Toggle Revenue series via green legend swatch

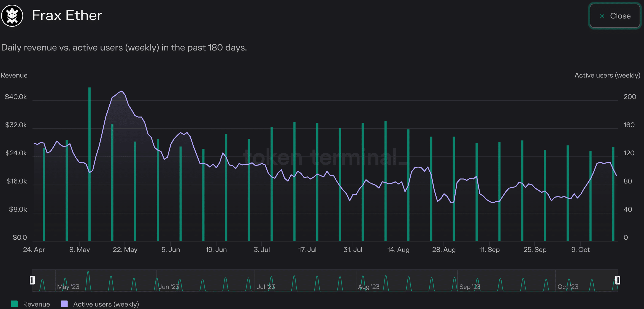14,304
